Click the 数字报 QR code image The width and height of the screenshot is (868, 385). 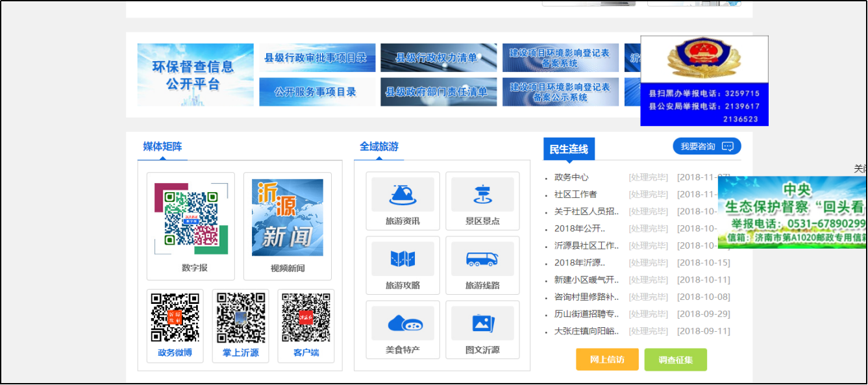[191, 217]
